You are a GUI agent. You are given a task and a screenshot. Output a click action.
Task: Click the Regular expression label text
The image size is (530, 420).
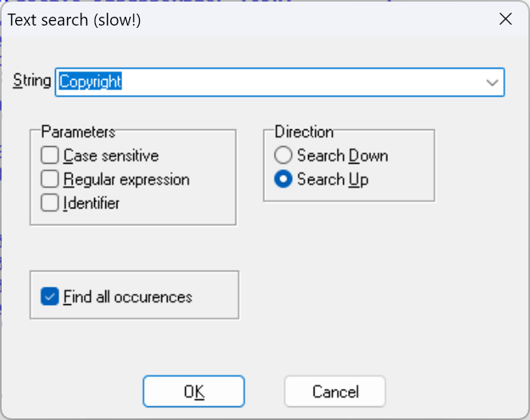[x=126, y=180]
